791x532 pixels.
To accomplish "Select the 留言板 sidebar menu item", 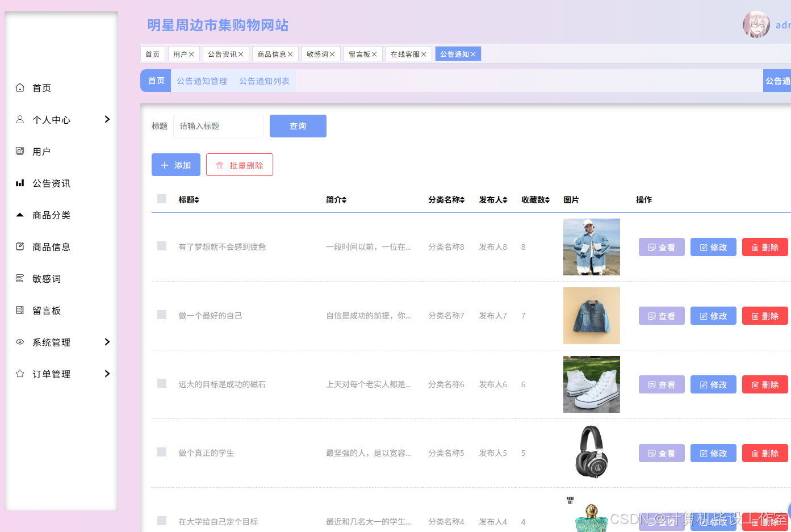I will pyautogui.click(x=61, y=310).
